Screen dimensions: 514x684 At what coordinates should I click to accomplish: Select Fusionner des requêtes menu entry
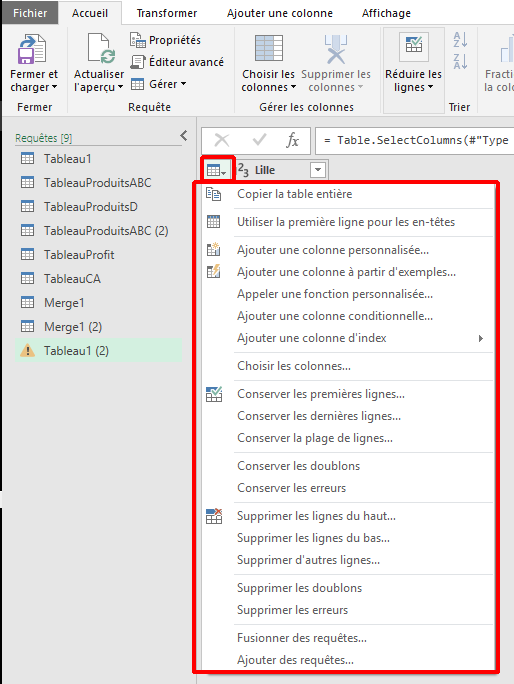click(302, 638)
